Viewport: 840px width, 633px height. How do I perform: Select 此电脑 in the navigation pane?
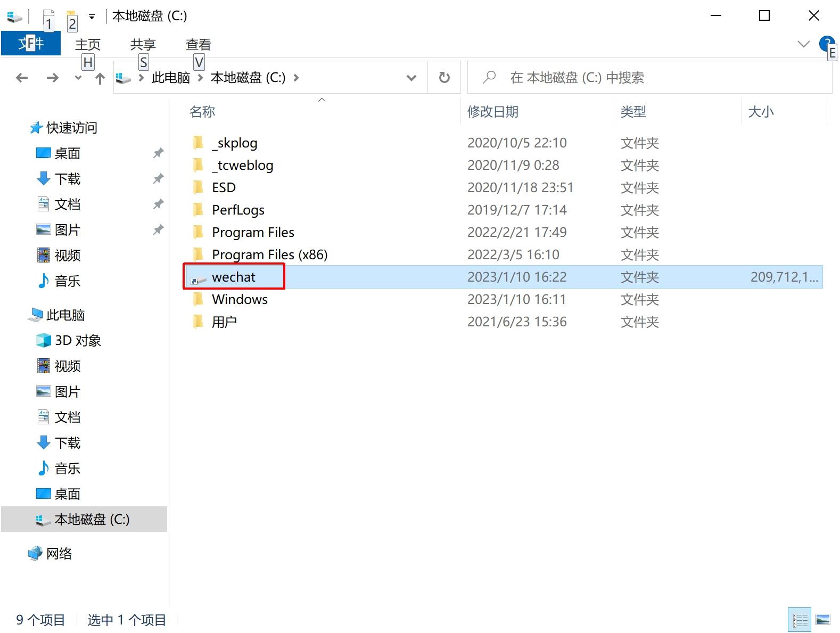coord(65,315)
